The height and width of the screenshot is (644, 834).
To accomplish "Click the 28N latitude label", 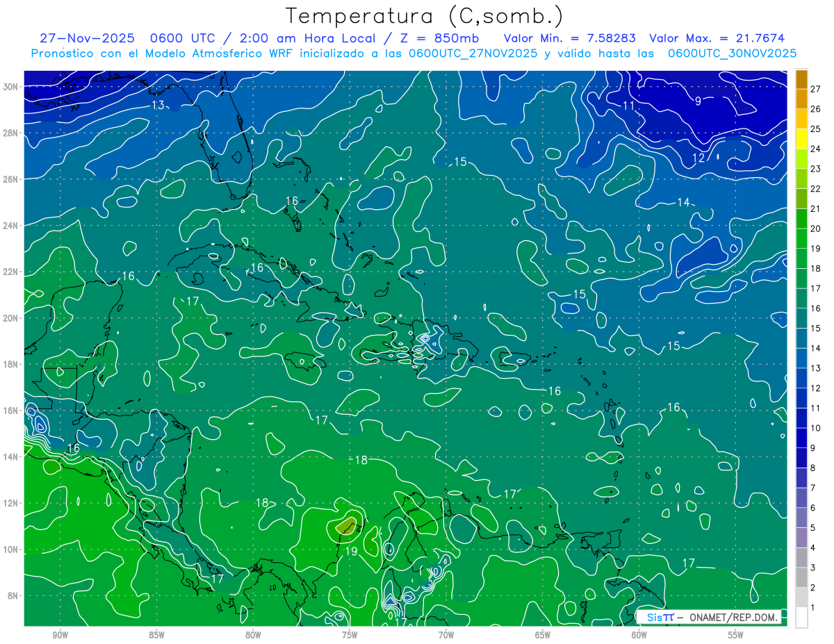I will (x=11, y=133).
